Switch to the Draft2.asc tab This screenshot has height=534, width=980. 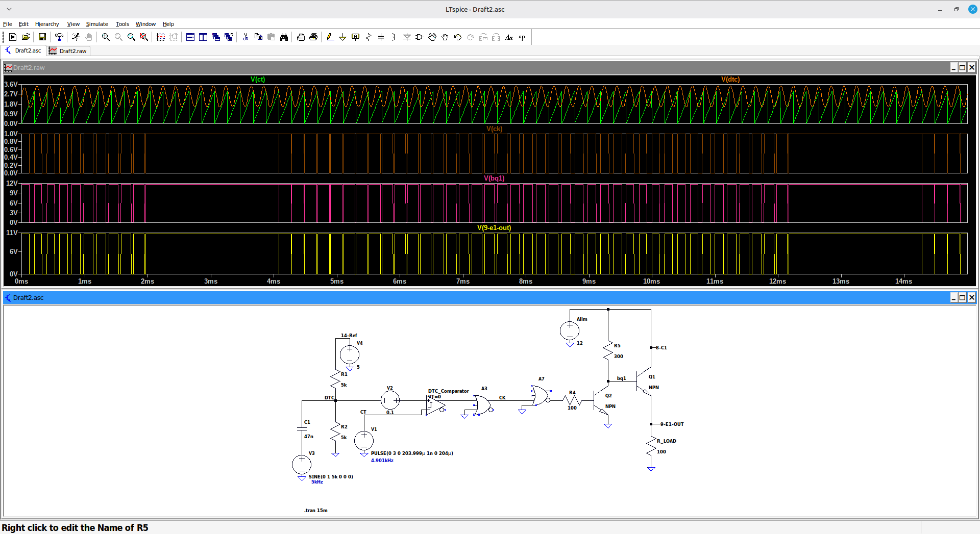[x=23, y=50]
